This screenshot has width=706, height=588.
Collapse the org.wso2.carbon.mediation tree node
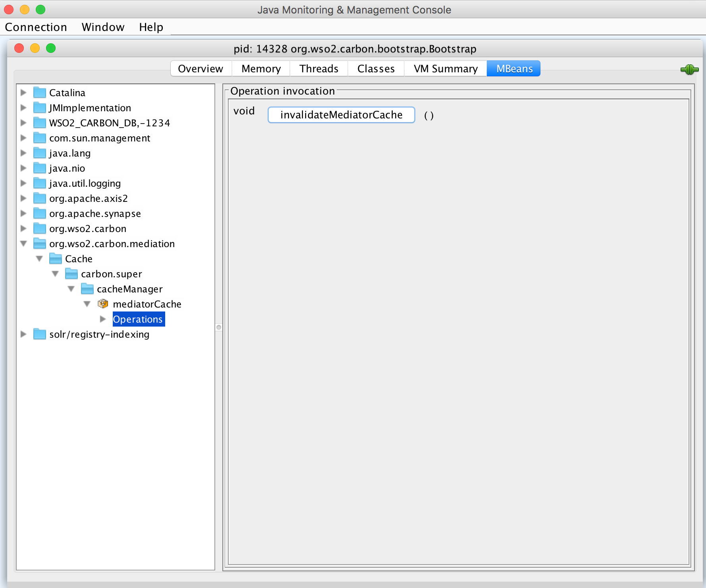(23, 244)
